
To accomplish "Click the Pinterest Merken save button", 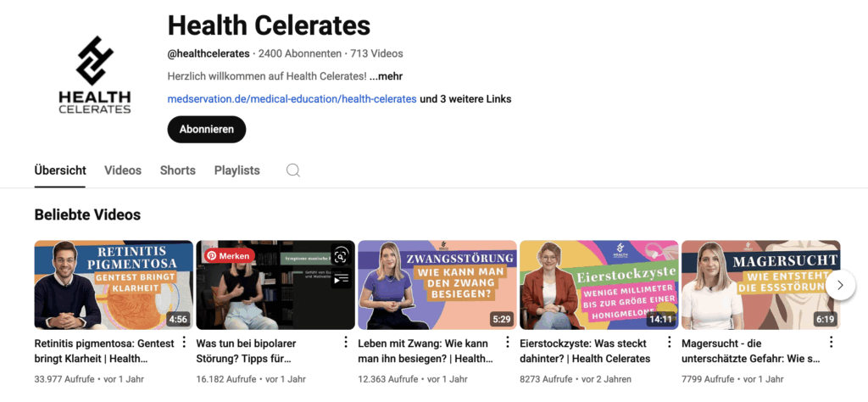I will click(229, 256).
